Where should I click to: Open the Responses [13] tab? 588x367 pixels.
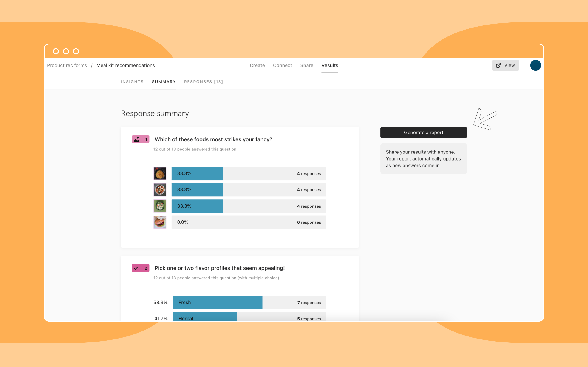point(203,81)
